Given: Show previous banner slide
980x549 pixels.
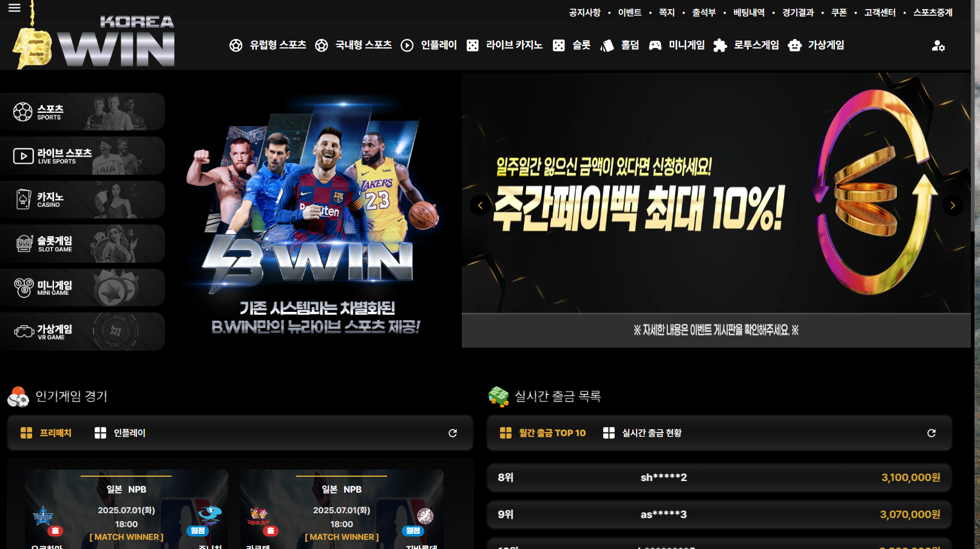Looking at the screenshot, I should click(x=480, y=205).
